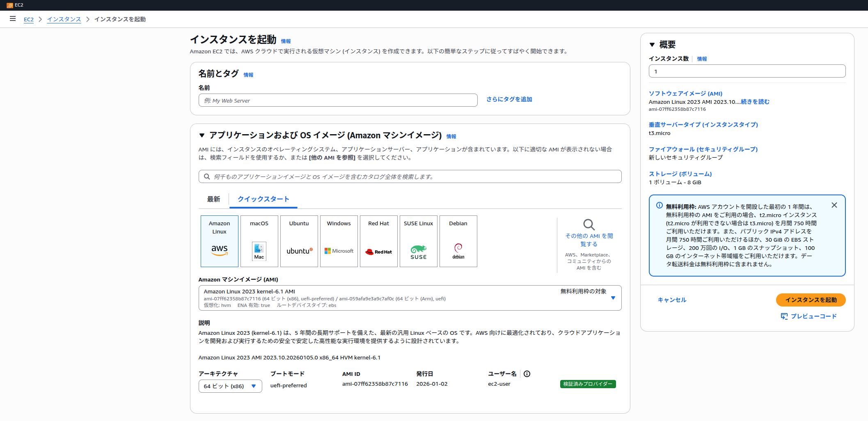Click the ブートモード value uefi-preferred
This screenshot has width=868, height=421.
click(x=289, y=386)
